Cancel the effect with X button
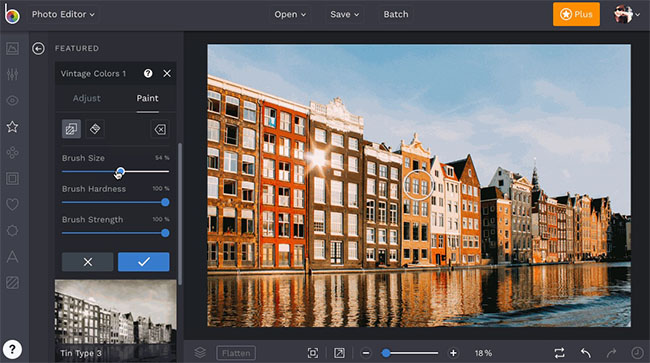This screenshot has height=363, width=650. tap(87, 262)
